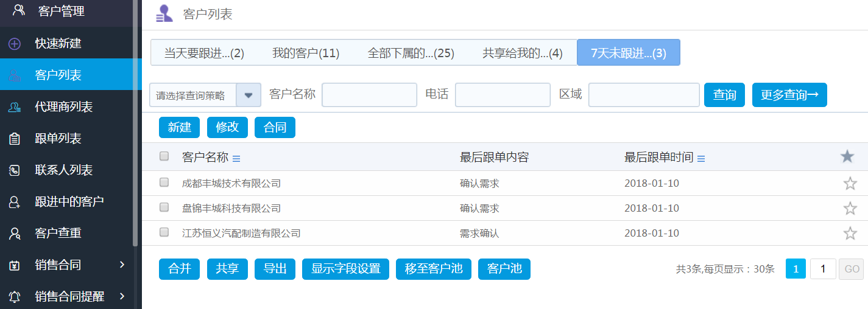
Task: Tick the checkbox for 盘锦丰城科技有限公司
Action: [x=164, y=207]
